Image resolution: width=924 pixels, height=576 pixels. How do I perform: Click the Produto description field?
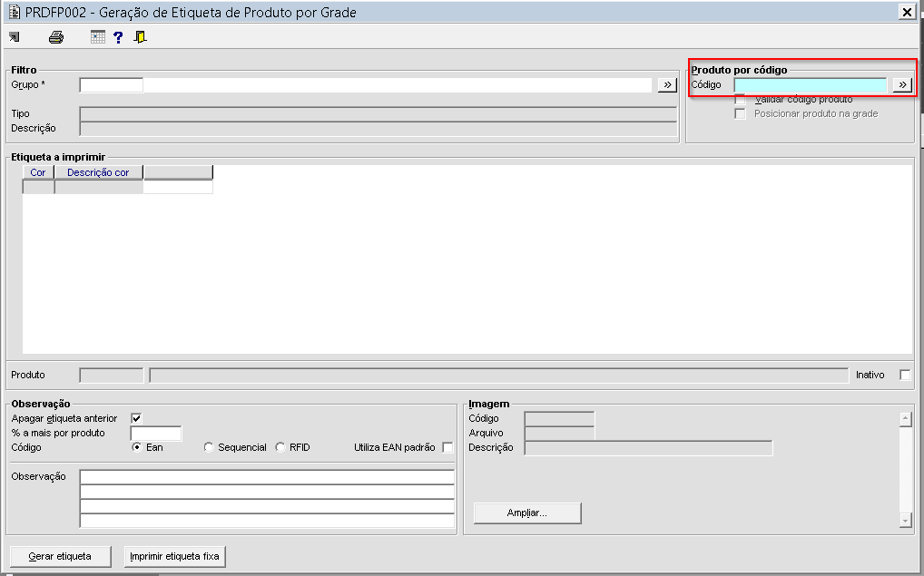(498, 376)
